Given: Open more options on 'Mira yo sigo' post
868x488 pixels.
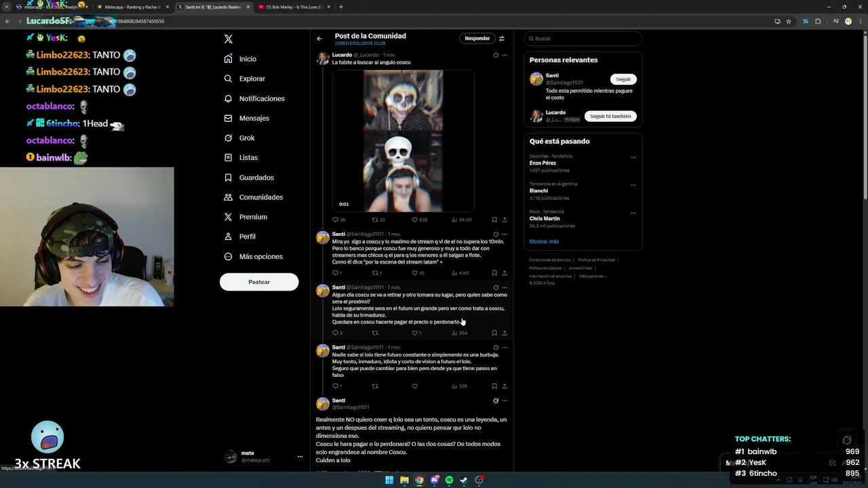Looking at the screenshot, I should [x=505, y=235].
